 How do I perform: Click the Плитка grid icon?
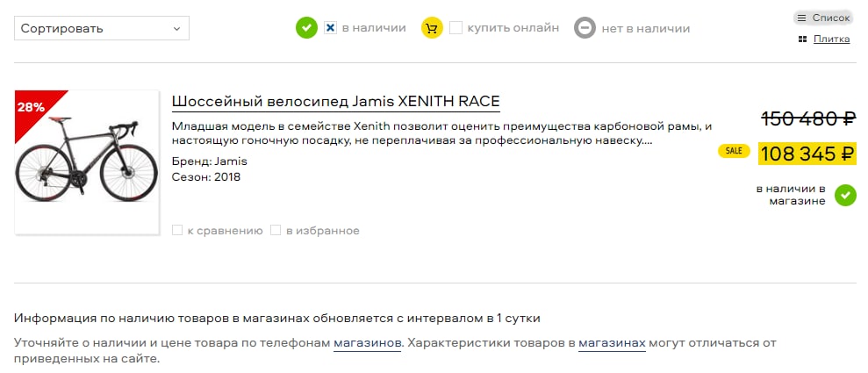[x=802, y=39]
